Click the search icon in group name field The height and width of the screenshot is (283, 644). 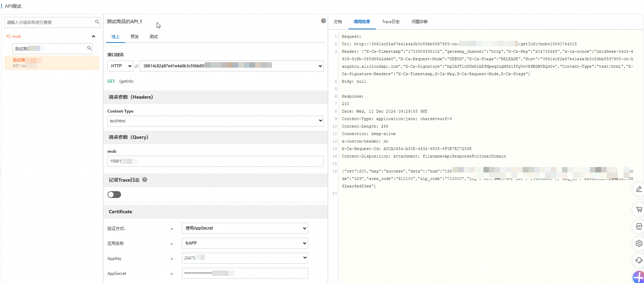tap(97, 22)
